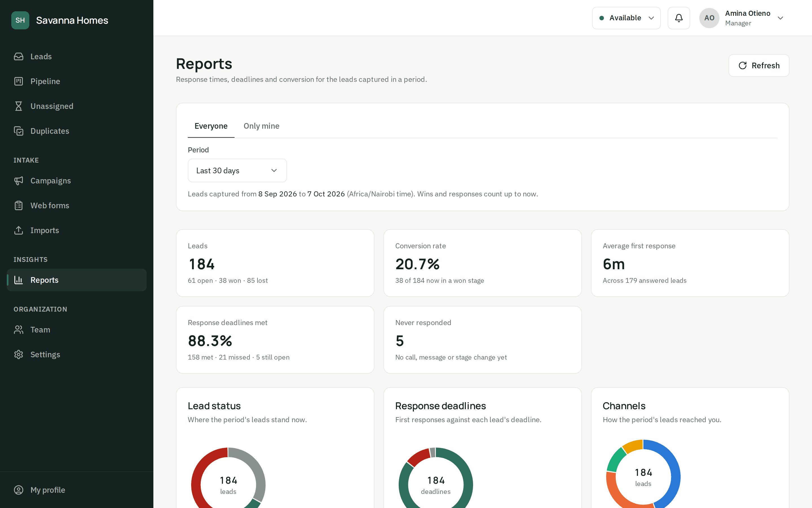Screen dimensions: 812x508
Task: Click the 184 Leads summary card
Action: click(x=275, y=263)
